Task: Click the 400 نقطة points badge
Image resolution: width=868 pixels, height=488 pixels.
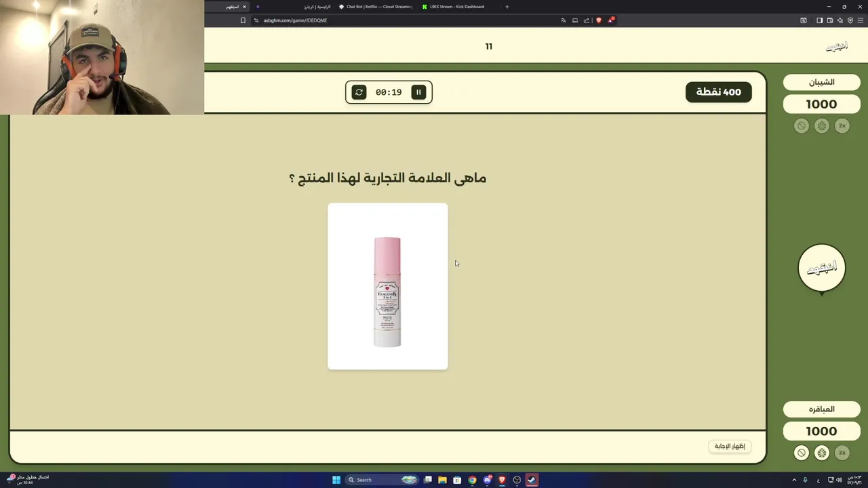Action: pos(718,92)
